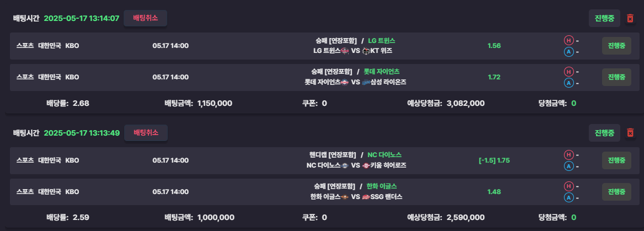Click 진행중 status in the 한화 이글스 row
644x231 pixels.
(616, 192)
